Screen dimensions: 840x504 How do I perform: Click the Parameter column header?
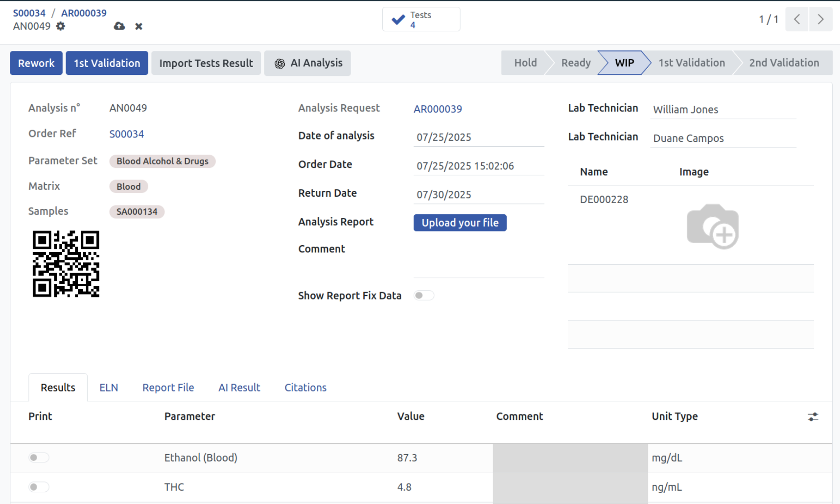189,416
